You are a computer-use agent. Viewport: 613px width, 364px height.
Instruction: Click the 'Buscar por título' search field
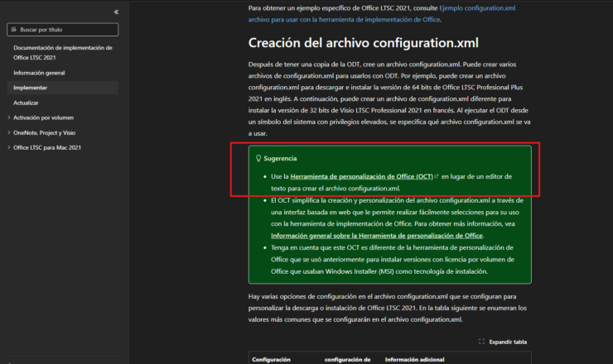[x=63, y=30]
